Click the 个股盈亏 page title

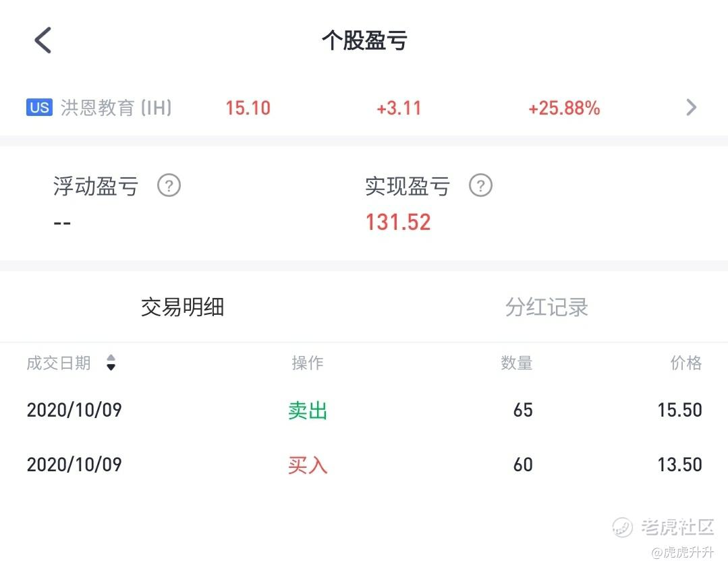click(364, 40)
